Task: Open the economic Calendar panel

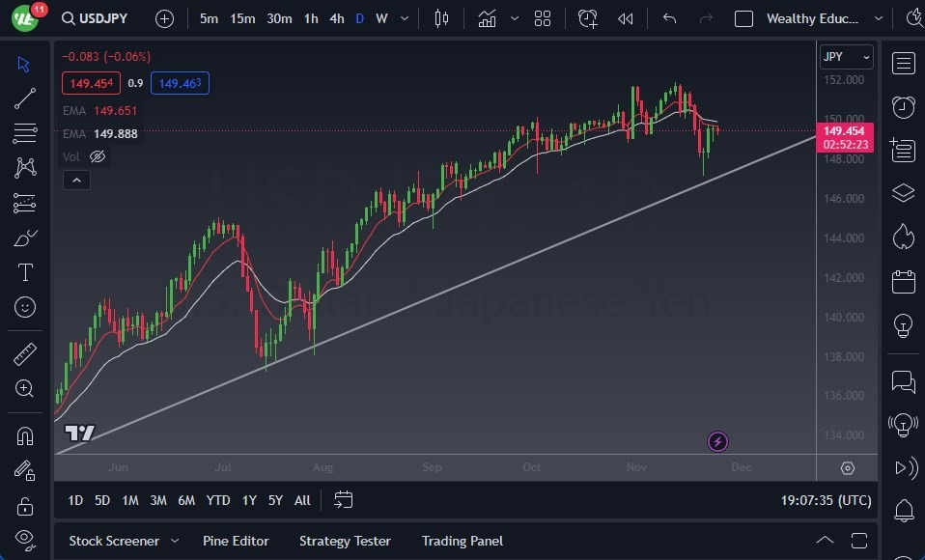Action: point(904,281)
